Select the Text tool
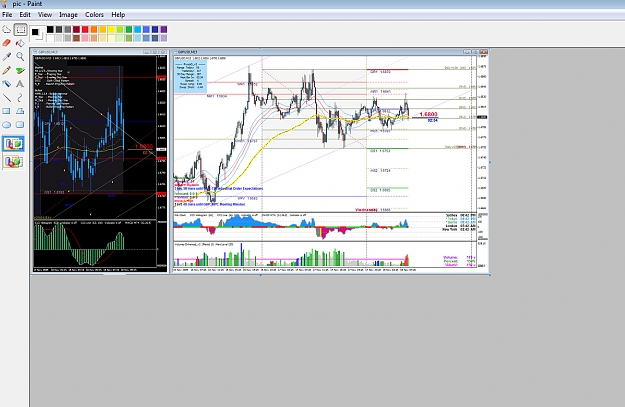Image resolution: width=625 pixels, height=407 pixels. (20, 84)
